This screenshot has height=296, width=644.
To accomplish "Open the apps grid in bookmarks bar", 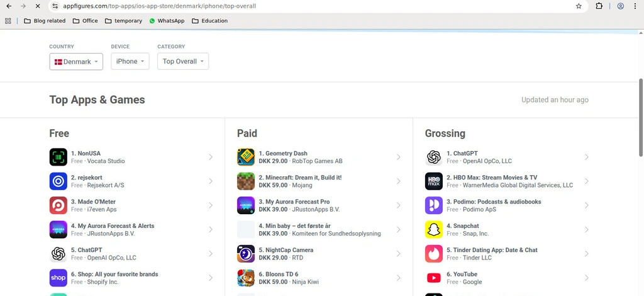I will coord(8,21).
